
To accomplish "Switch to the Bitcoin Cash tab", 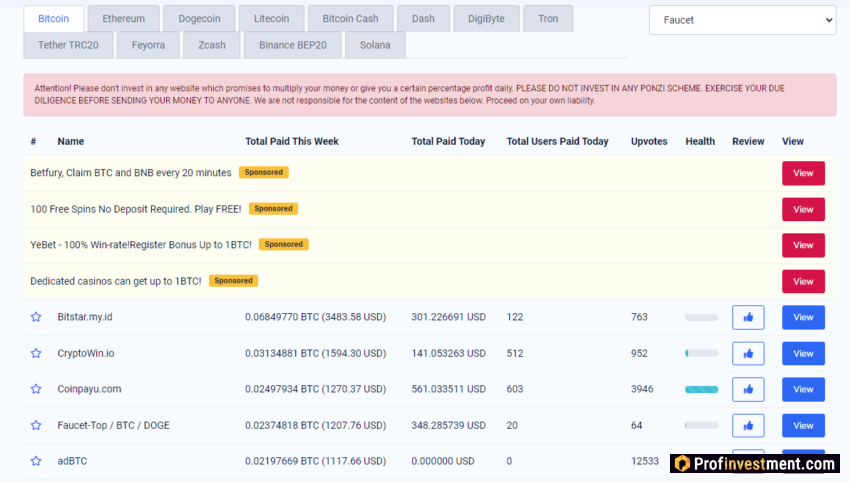I will coord(350,18).
